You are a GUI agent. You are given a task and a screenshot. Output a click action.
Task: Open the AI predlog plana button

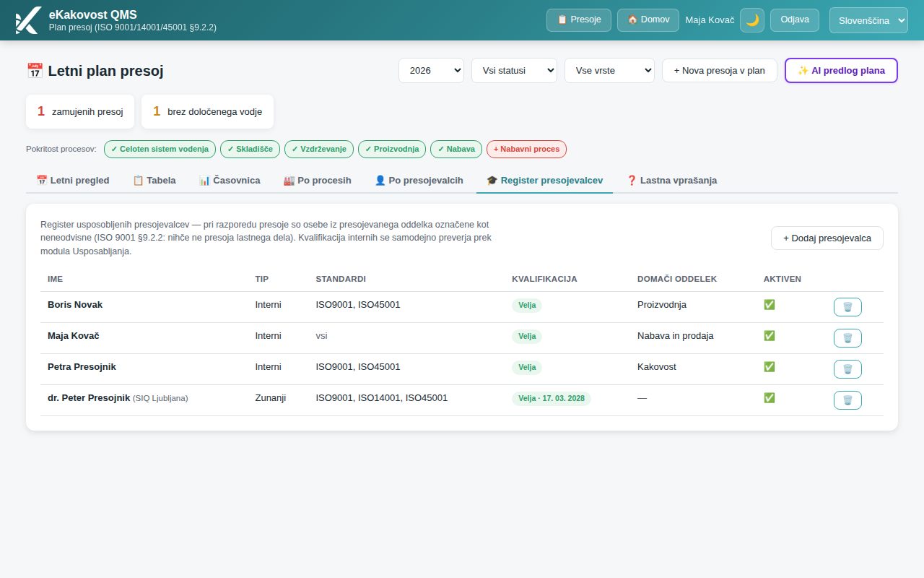click(x=841, y=70)
